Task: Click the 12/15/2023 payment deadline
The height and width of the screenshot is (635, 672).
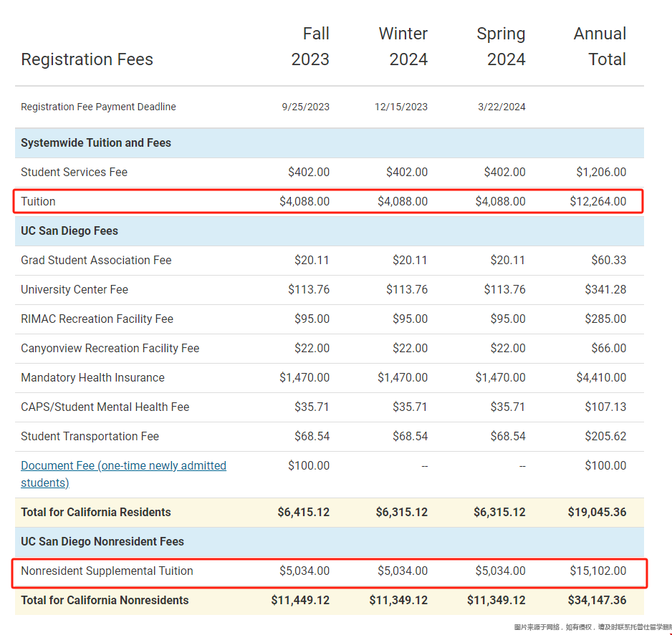Action: 401,107
